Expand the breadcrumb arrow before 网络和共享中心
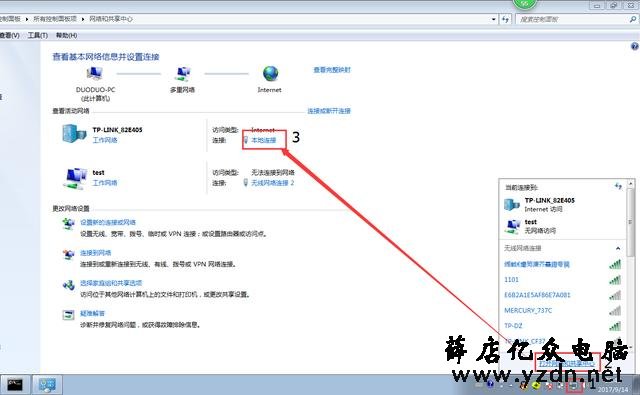 pos(83,19)
